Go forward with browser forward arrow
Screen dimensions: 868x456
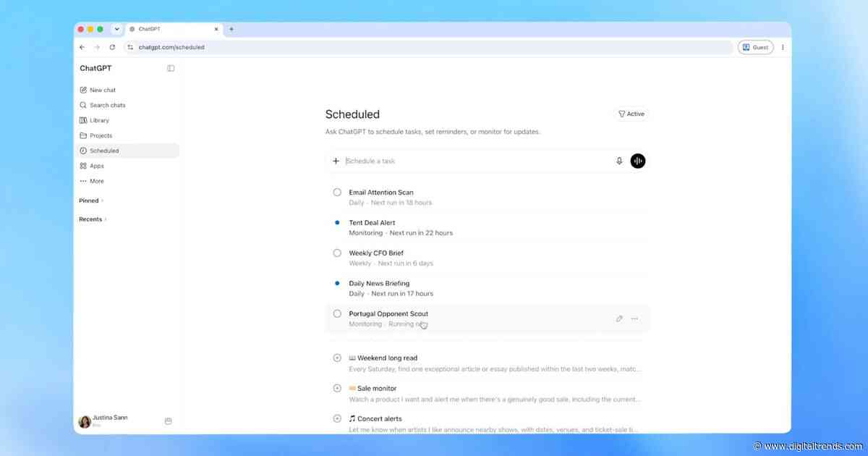pos(97,47)
